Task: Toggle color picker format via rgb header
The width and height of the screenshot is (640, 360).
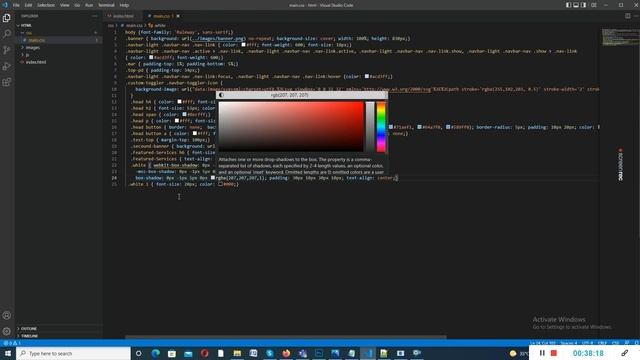Action: coord(290,95)
